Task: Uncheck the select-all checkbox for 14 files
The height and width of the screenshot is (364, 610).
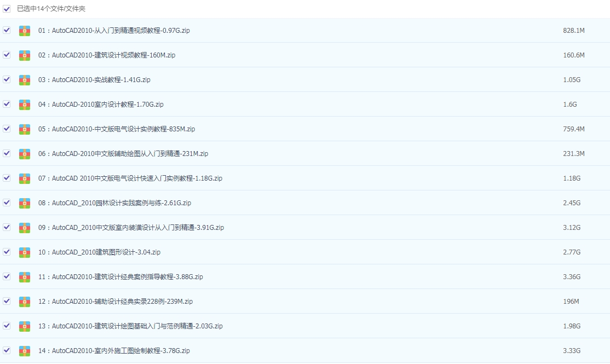Action: 7,9
